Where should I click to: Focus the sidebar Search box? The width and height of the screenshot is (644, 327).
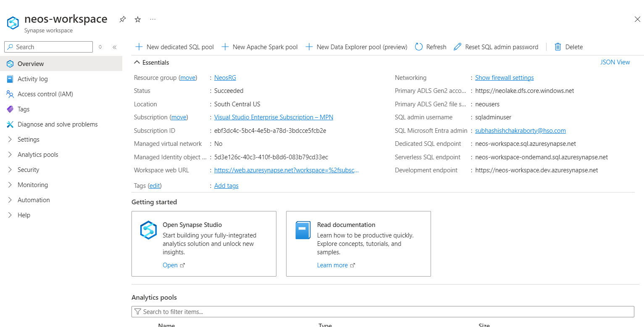(x=48, y=47)
